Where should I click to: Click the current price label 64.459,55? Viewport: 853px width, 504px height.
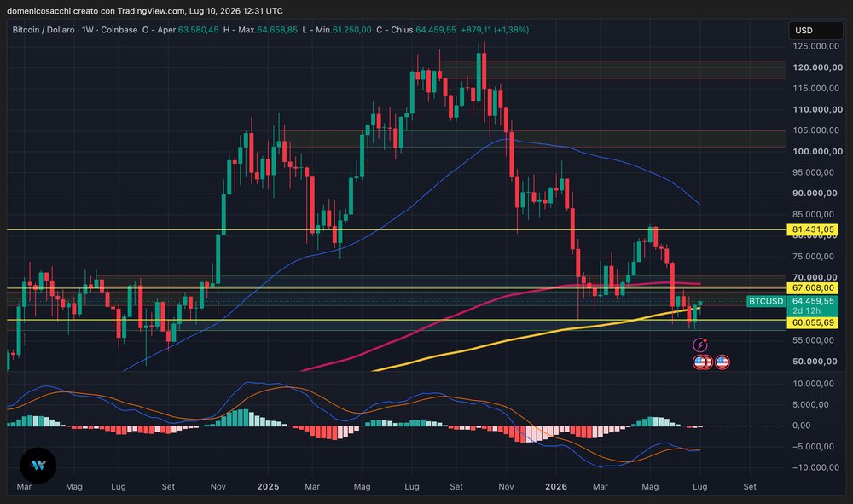813,301
